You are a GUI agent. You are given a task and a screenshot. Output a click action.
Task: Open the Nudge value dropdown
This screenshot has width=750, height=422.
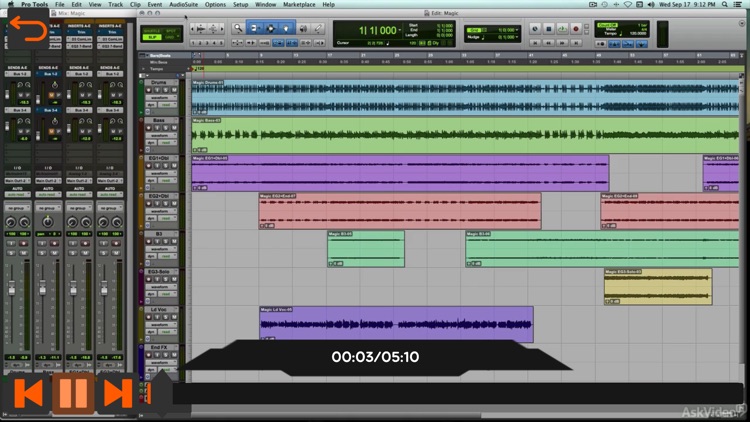click(x=517, y=37)
